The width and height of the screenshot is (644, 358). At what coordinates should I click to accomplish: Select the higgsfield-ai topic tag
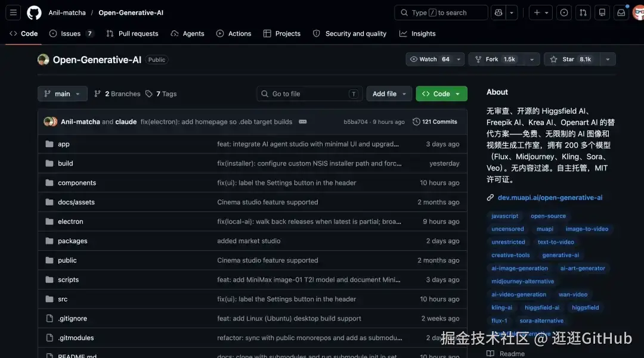coord(542,307)
